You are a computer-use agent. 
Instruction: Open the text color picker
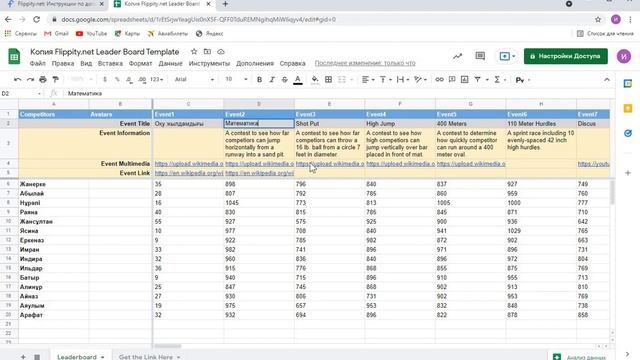[298, 80]
